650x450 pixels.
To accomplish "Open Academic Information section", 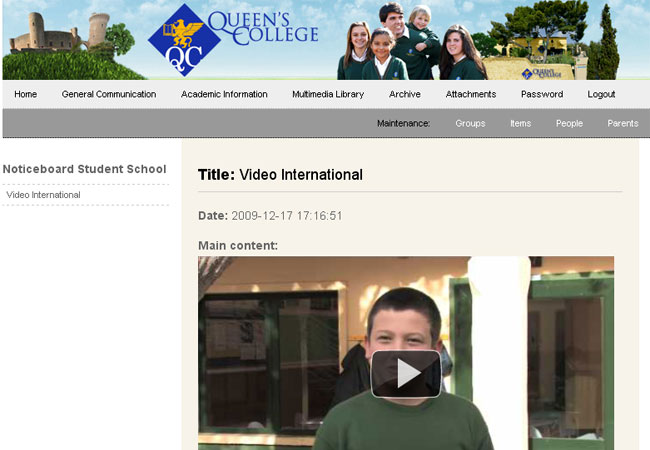I will (224, 94).
